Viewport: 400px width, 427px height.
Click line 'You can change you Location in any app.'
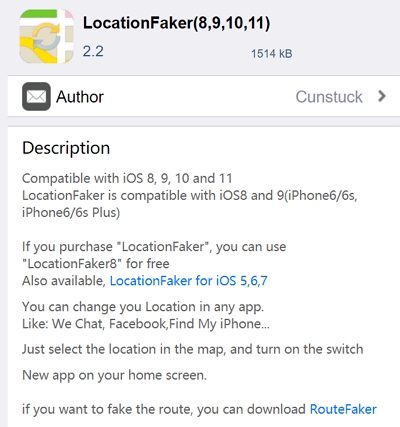click(x=143, y=307)
